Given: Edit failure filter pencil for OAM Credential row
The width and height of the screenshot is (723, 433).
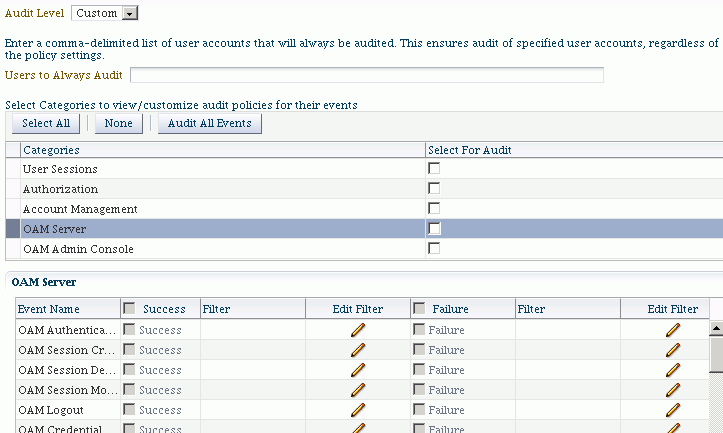Looking at the screenshot, I should click(x=673, y=428).
